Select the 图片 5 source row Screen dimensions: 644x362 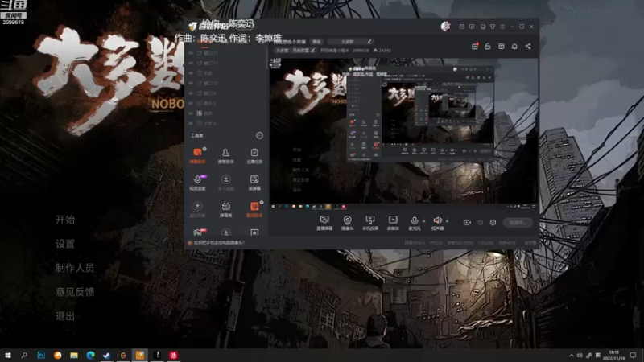(x=226, y=104)
